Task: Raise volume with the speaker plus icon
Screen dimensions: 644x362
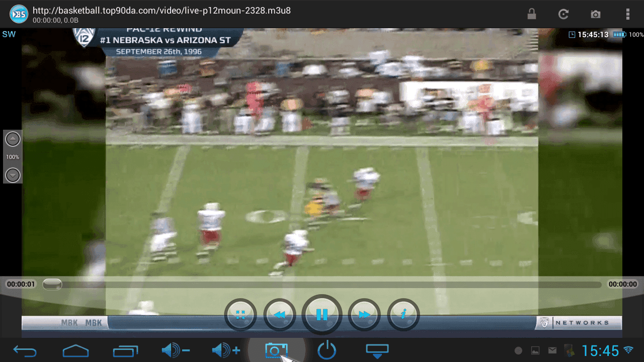Action: [x=226, y=350]
